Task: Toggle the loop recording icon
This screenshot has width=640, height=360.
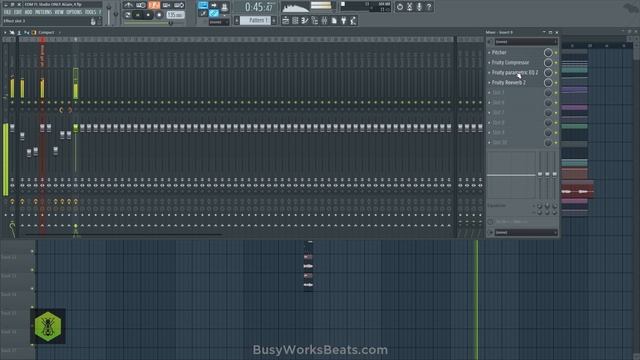Action: pyautogui.click(x=179, y=5)
